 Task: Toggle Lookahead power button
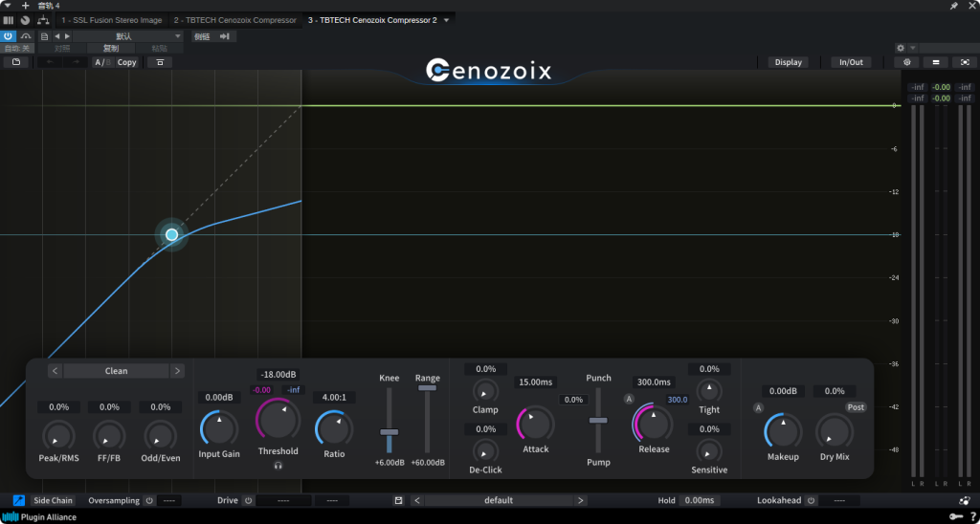(811, 500)
